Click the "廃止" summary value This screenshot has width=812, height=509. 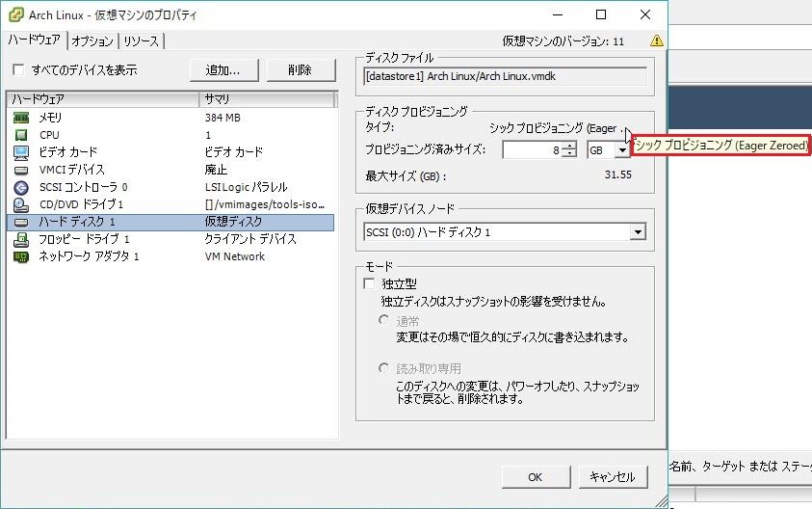(x=216, y=170)
